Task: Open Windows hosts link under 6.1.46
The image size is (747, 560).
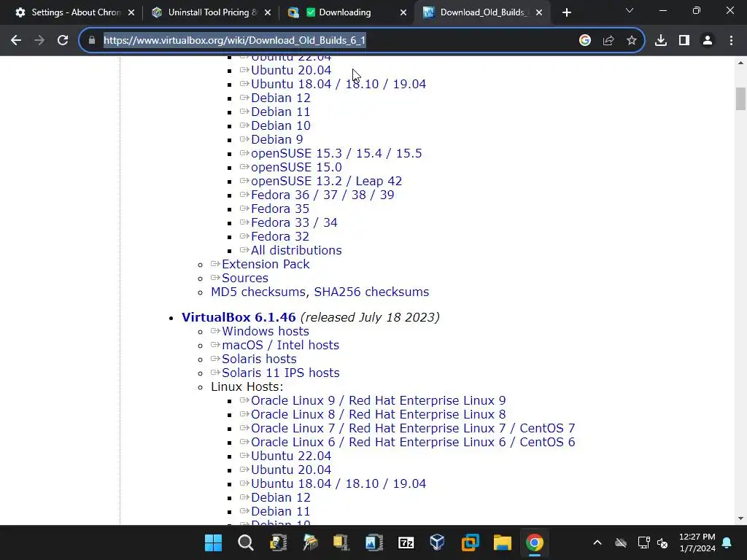Action: (x=266, y=332)
